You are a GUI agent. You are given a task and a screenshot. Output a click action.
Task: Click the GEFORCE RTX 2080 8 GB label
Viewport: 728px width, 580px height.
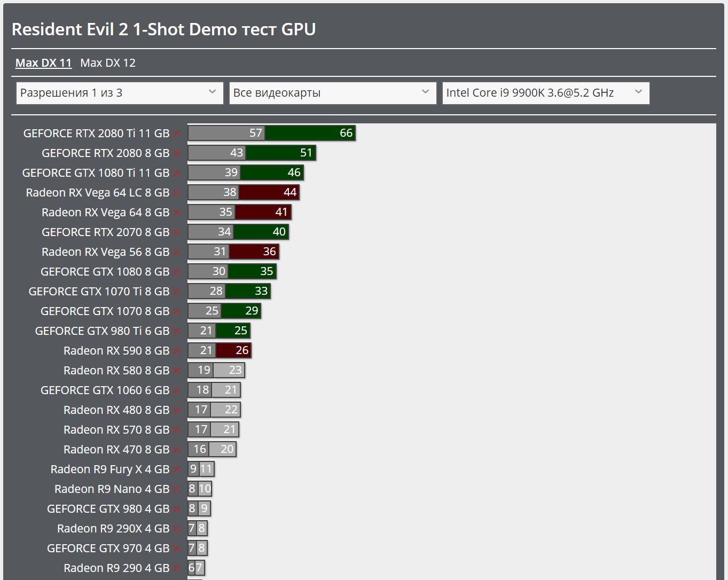click(x=105, y=153)
